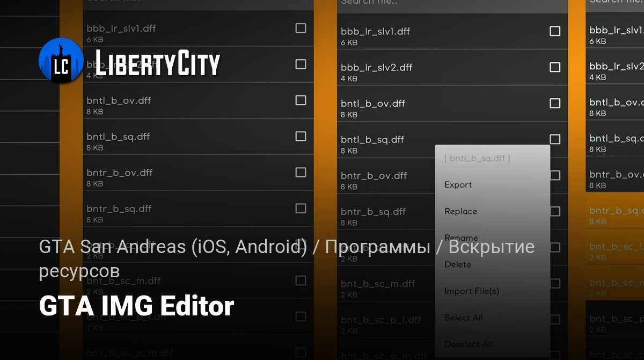Screen dimensions: 644x360
Task: Toggle the bntr_b_ov.dff checkbox in left panel
Action: [301, 172]
